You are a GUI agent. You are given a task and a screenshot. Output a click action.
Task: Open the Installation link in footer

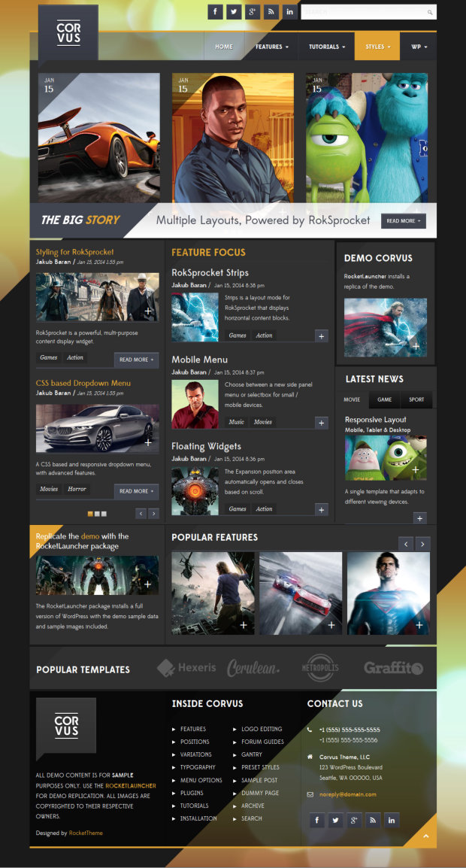pos(198,818)
